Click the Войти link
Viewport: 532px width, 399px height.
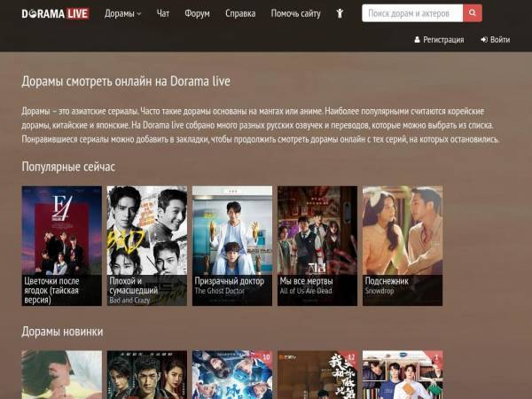point(500,40)
